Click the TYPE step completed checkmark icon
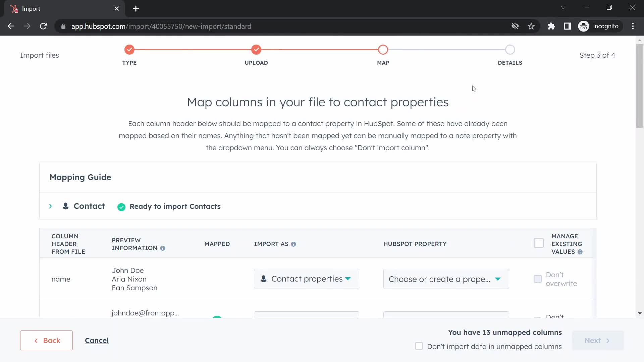 [129, 49]
